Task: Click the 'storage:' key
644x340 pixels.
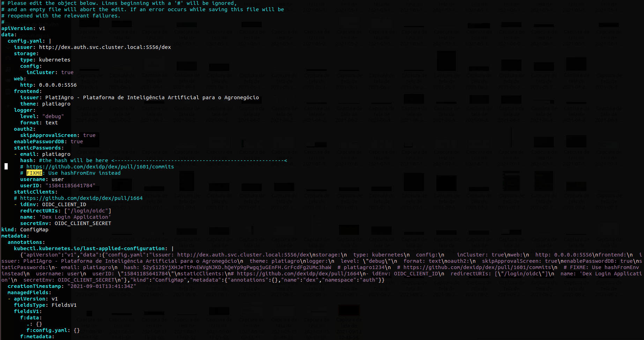Action: 27,53
